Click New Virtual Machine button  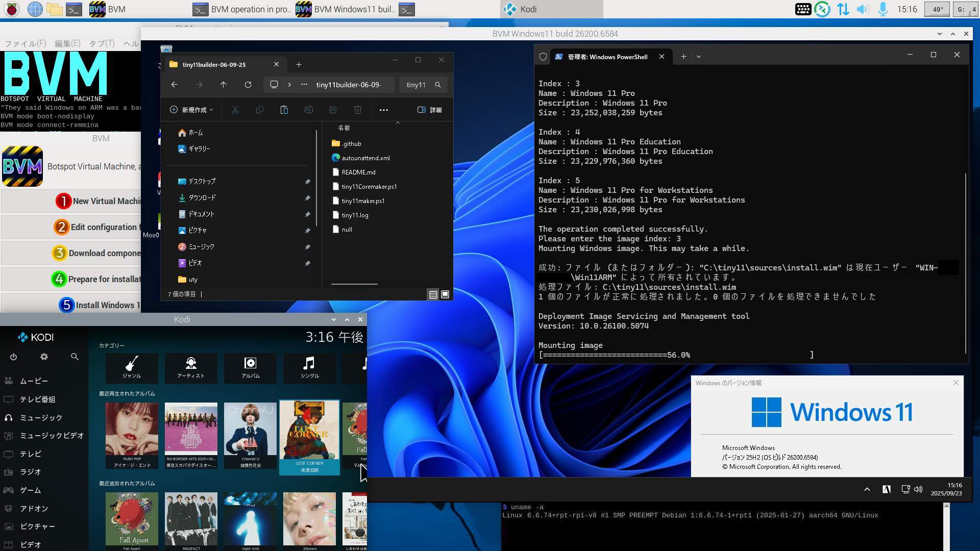pos(100,201)
